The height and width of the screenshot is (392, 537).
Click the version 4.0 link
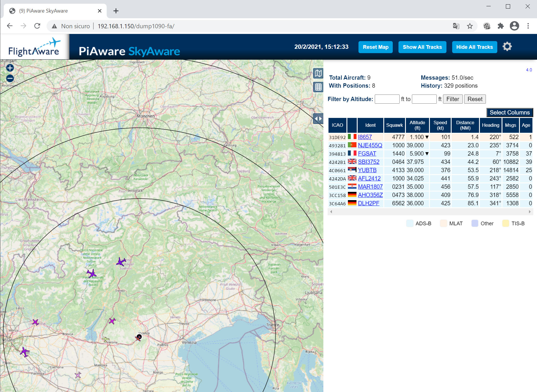tap(529, 70)
